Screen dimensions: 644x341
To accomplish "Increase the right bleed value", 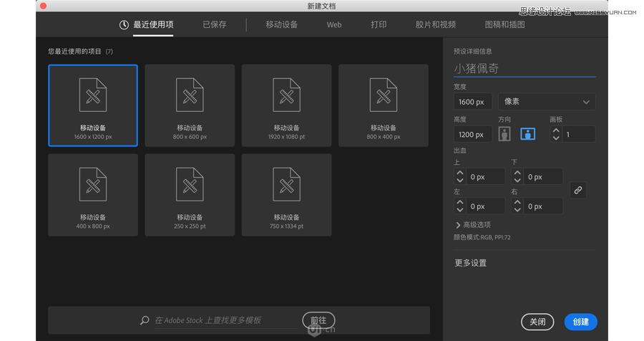I will pos(517,202).
